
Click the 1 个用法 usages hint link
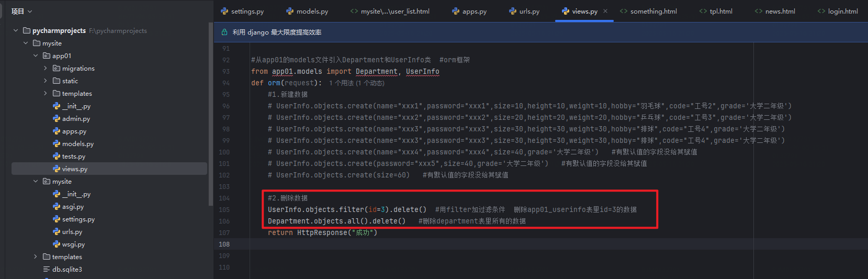(341, 83)
